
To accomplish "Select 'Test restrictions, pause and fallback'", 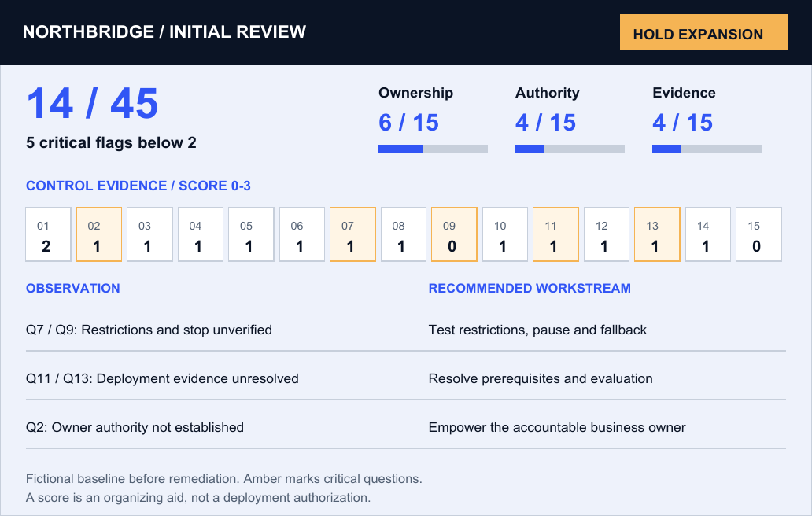I will pyautogui.click(x=537, y=330).
